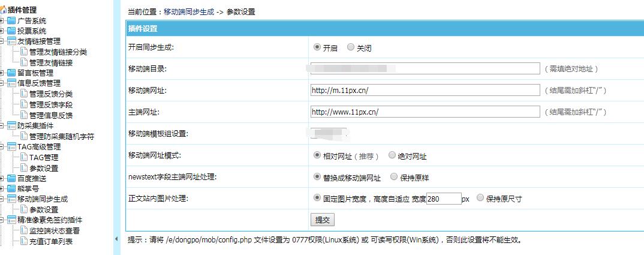Screen dimensions: 644x255
Task: Click 管理反馈分类 in the tree
Action: (x=51, y=94)
